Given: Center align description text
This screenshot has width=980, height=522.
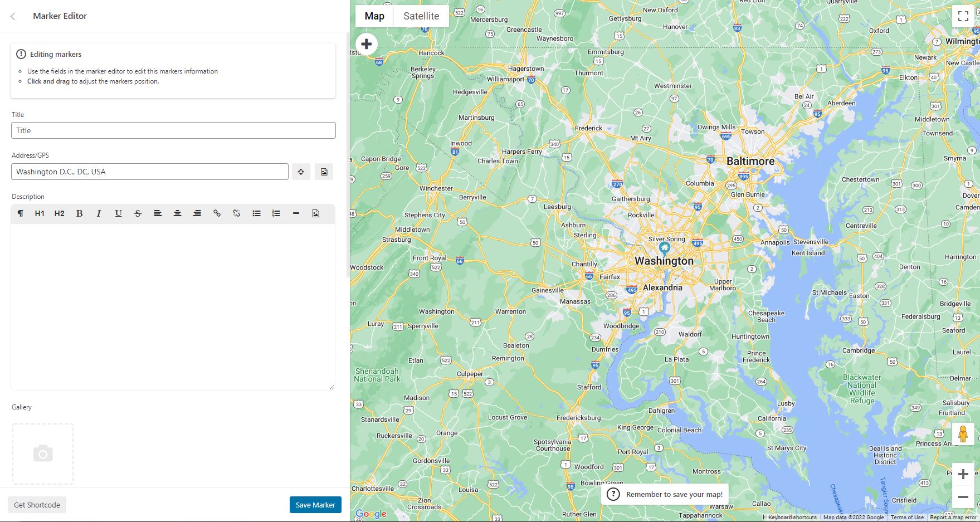Looking at the screenshot, I should coord(177,213).
